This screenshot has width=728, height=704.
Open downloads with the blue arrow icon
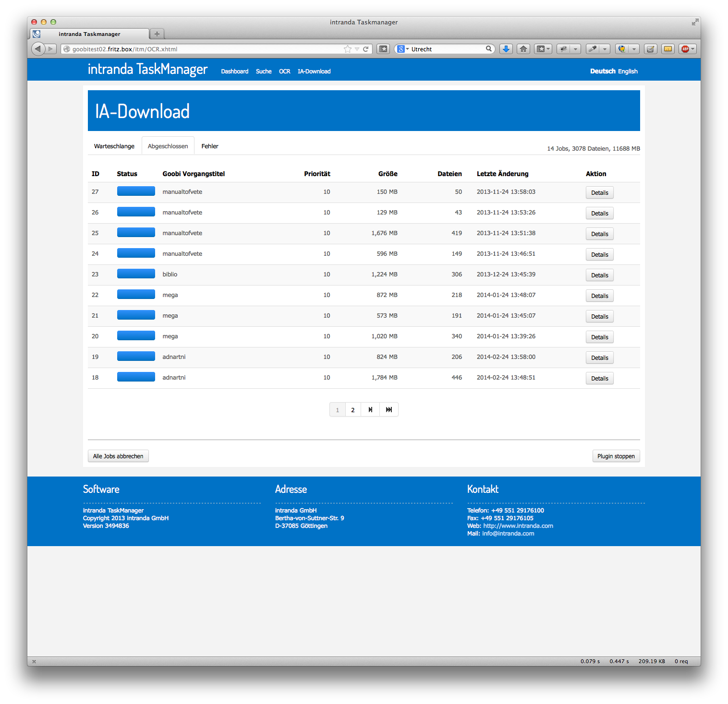tap(506, 49)
